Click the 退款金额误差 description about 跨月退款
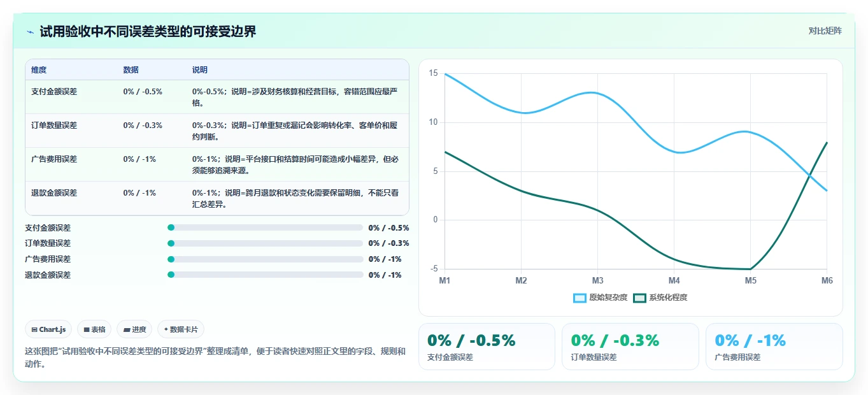868x395 pixels. tap(295, 199)
